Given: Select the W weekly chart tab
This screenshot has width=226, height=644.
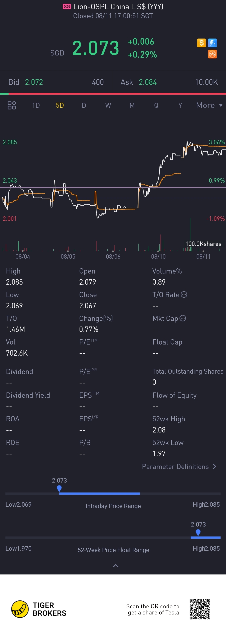Looking at the screenshot, I should (x=108, y=105).
